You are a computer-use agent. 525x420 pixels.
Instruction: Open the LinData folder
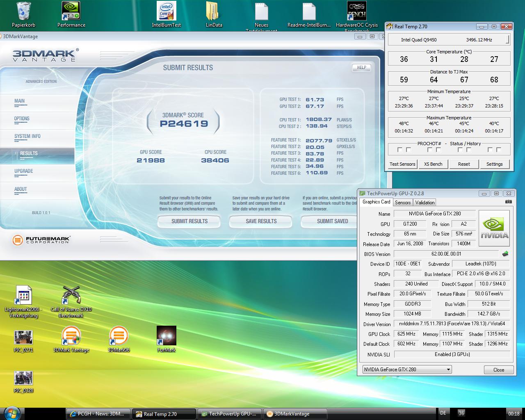(214, 14)
